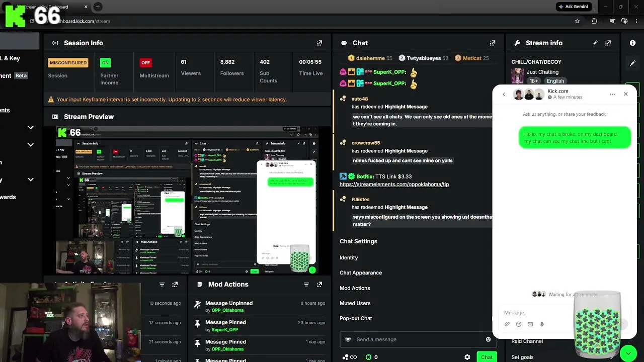Open the Beta sidebar item
The height and width of the screenshot is (362, 644).
21,75
